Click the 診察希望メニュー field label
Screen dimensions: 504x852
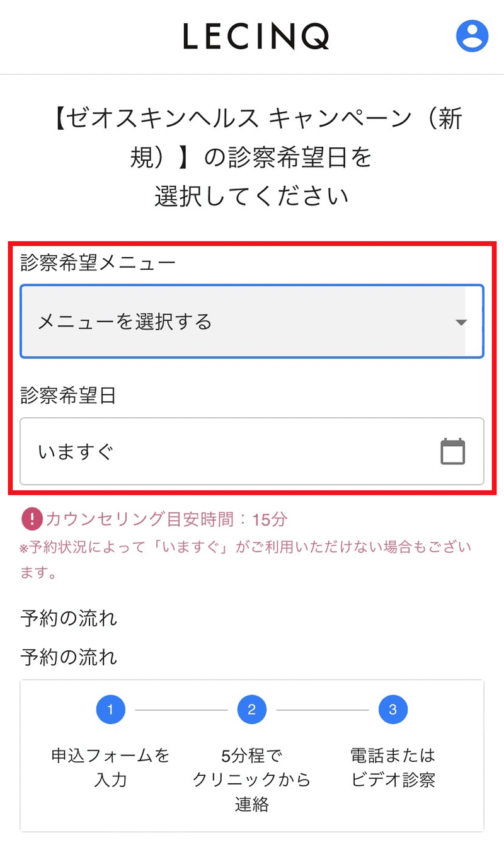(x=98, y=262)
